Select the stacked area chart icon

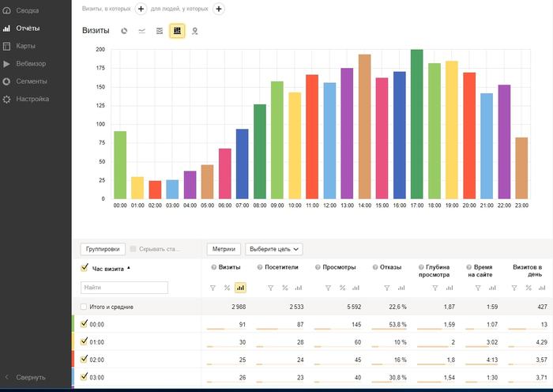[x=160, y=31]
